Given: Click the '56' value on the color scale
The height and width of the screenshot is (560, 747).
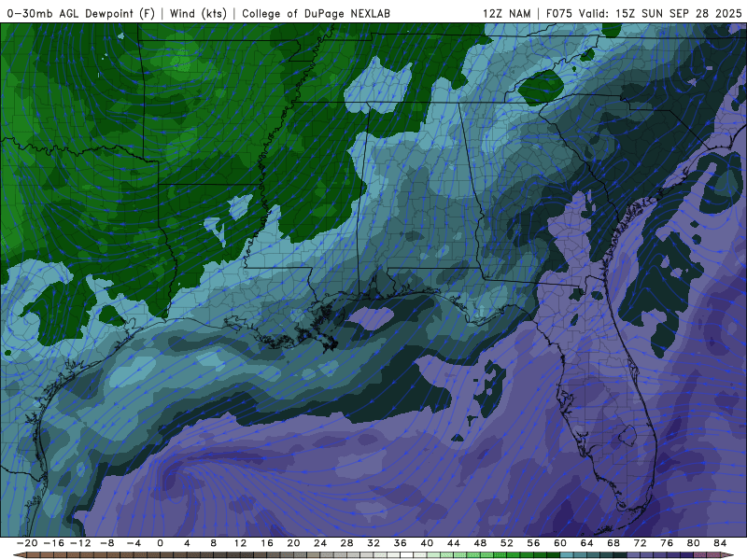Looking at the screenshot, I should click(533, 543).
